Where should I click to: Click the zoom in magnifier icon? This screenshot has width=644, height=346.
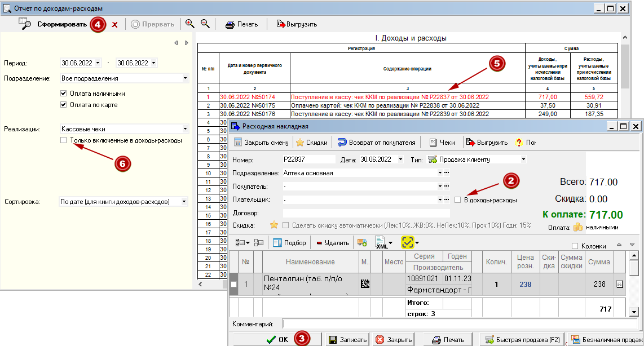point(189,24)
